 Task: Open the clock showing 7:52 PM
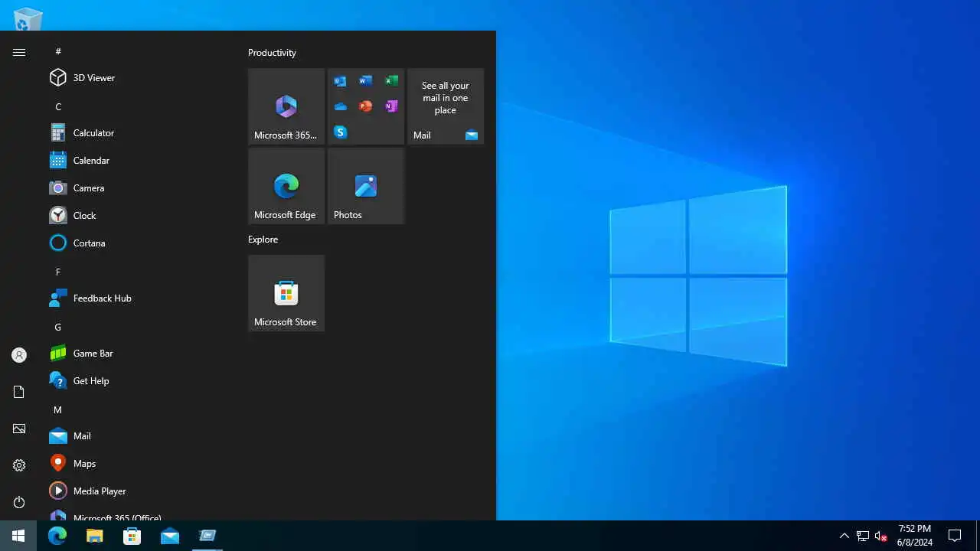[x=915, y=536]
